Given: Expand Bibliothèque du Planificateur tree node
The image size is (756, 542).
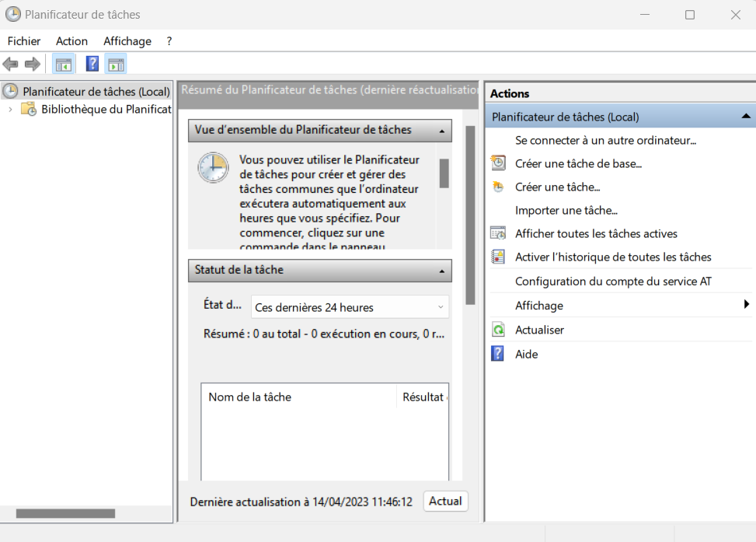Looking at the screenshot, I should (x=10, y=110).
